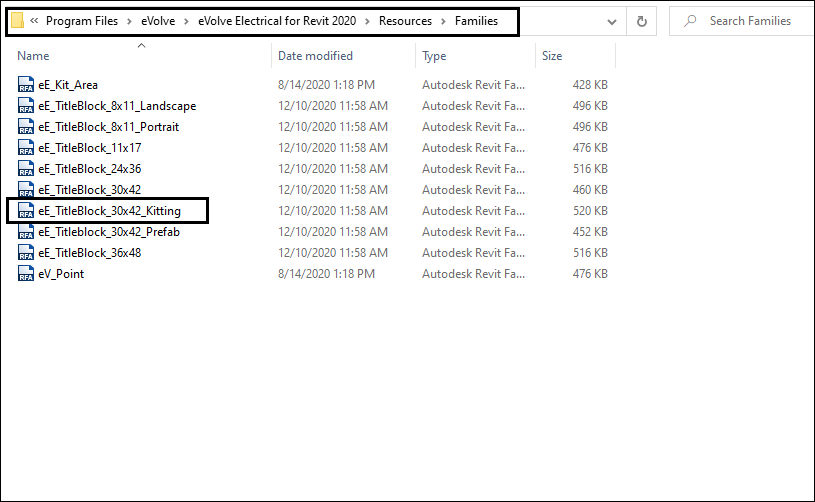This screenshot has width=815, height=502.
Task: Refresh the Families folder view
Action: [x=642, y=21]
